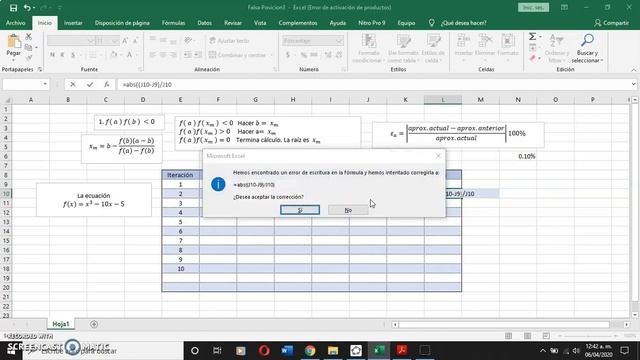Open the notification center icon
This screenshot has height=360, width=640.
625,350
